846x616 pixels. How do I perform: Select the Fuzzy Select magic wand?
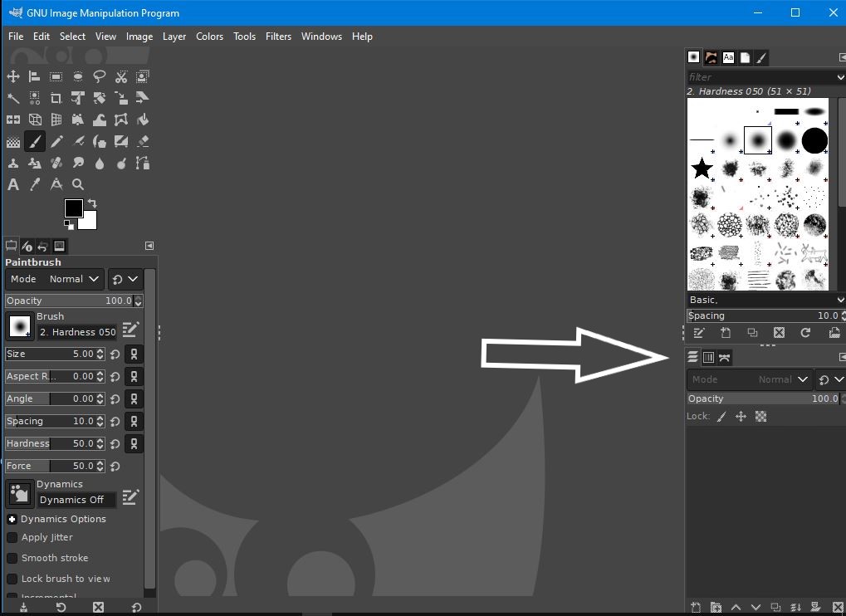[13, 98]
